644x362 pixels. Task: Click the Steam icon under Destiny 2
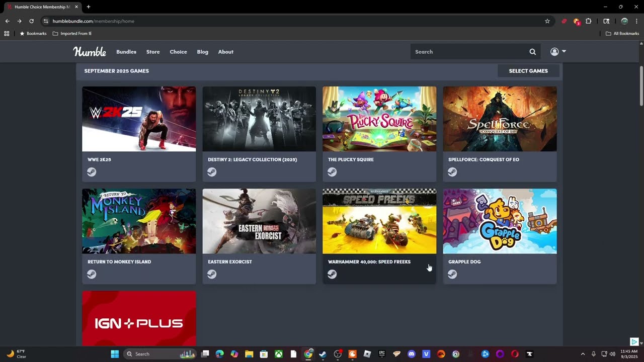click(x=212, y=172)
